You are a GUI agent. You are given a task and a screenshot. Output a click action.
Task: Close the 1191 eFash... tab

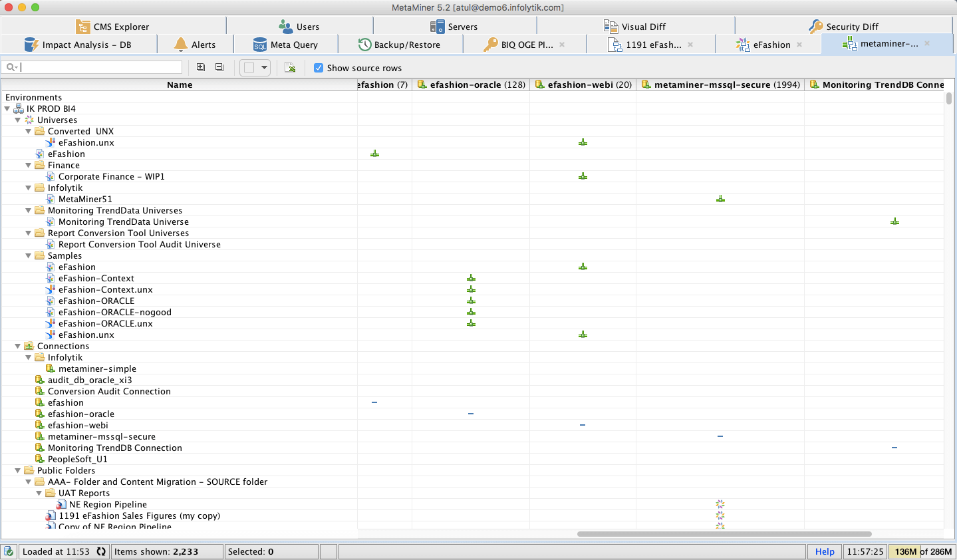pos(690,45)
